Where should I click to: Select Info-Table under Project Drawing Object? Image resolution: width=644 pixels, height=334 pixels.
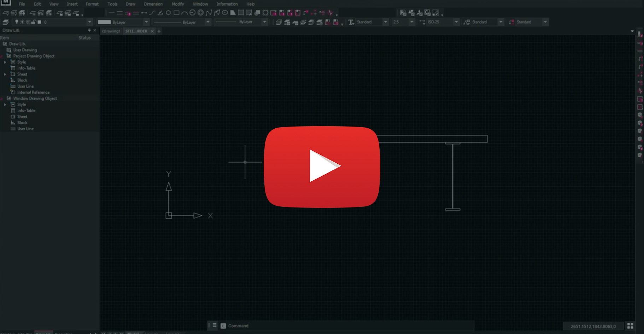click(26, 68)
